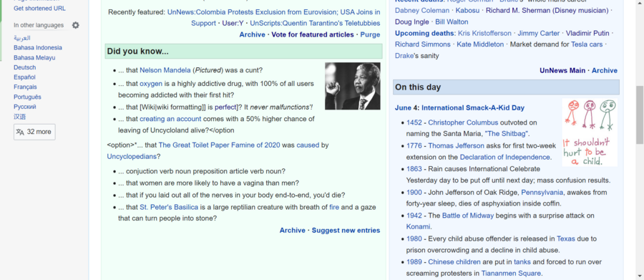644x280 pixels.
Task: Open year 1863 link
Action: tap(414, 168)
